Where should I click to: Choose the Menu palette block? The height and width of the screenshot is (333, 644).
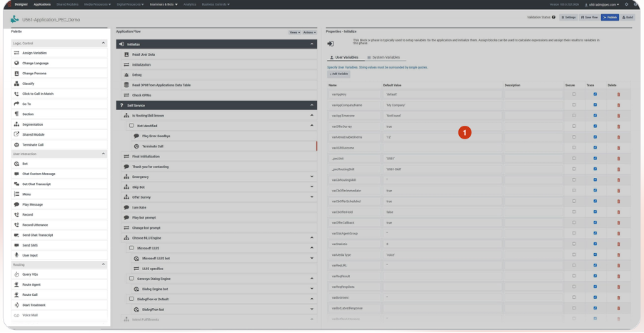pyautogui.click(x=59, y=194)
